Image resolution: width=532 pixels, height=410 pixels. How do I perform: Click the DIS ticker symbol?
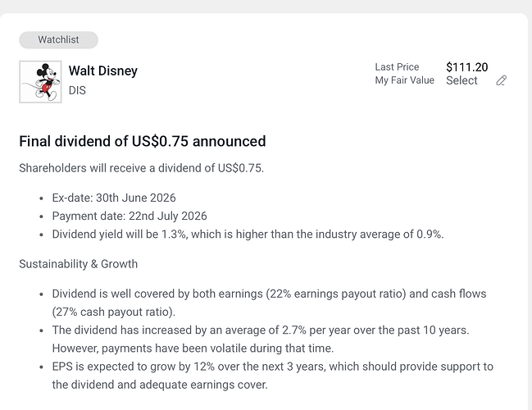[77, 90]
